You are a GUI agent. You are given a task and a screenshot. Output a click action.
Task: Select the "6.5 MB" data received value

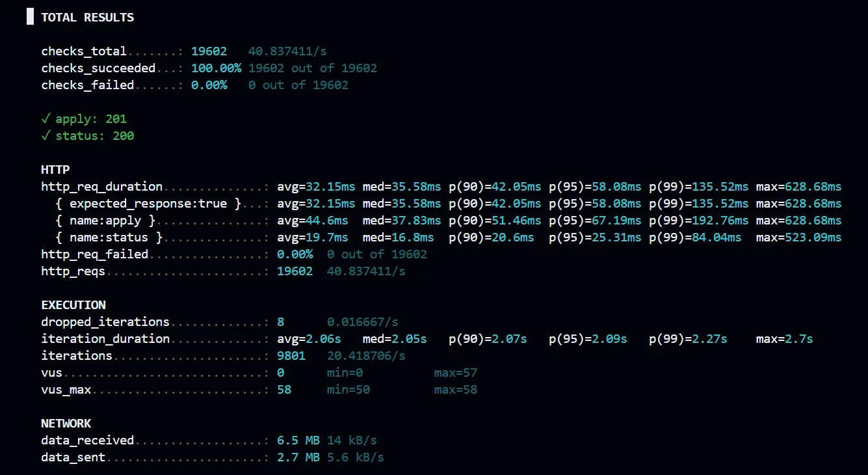click(298, 441)
